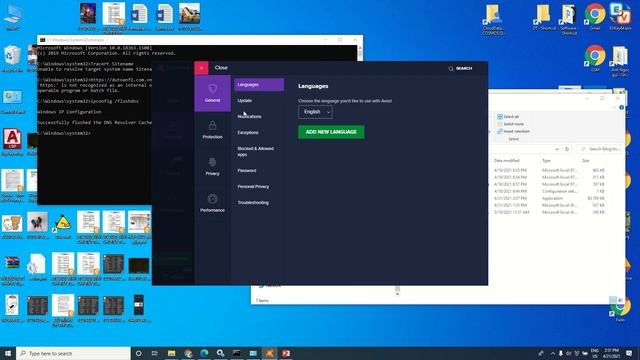
Task: Open the Exceptions settings item
Action: [248, 133]
